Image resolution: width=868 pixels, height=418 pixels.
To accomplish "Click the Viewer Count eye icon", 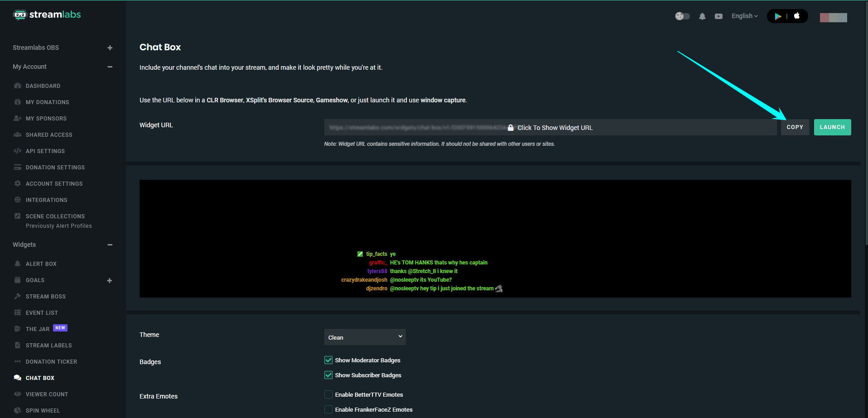I will pos(18,394).
